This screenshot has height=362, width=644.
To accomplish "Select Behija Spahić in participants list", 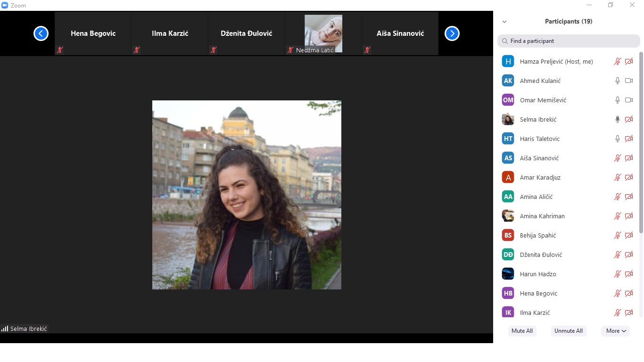I will click(x=538, y=235).
